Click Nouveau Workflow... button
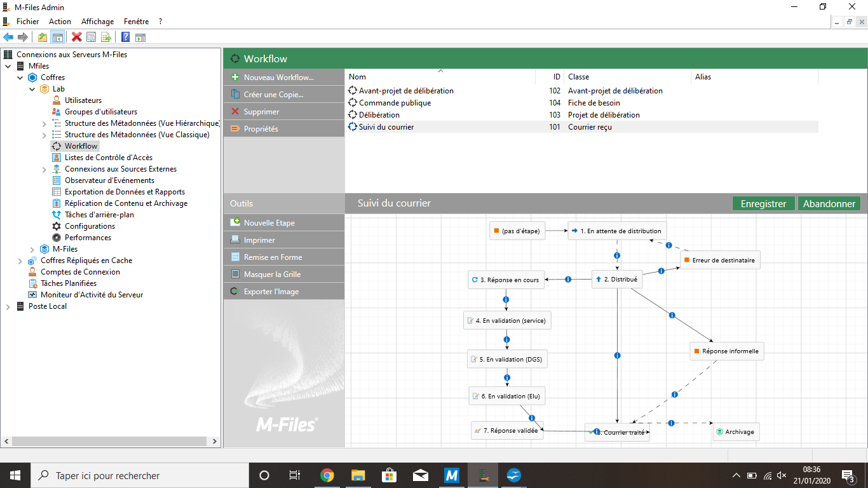The width and height of the screenshot is (868, 488). tap(284, 78)
